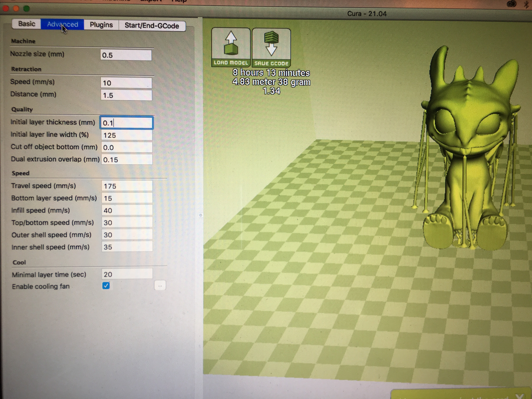Click the Minimal layer time field
The image size is (532, 399).
pos(127,274)
